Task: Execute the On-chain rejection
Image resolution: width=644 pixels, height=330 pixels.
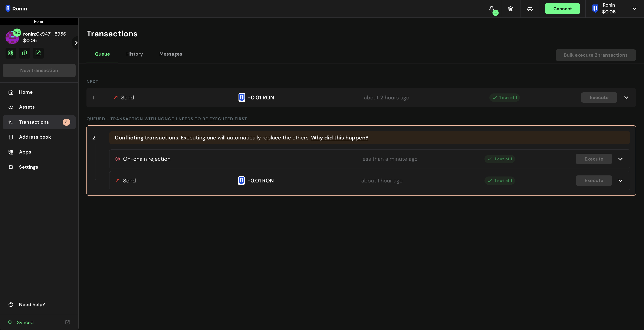Action: (x=594, y=159)
